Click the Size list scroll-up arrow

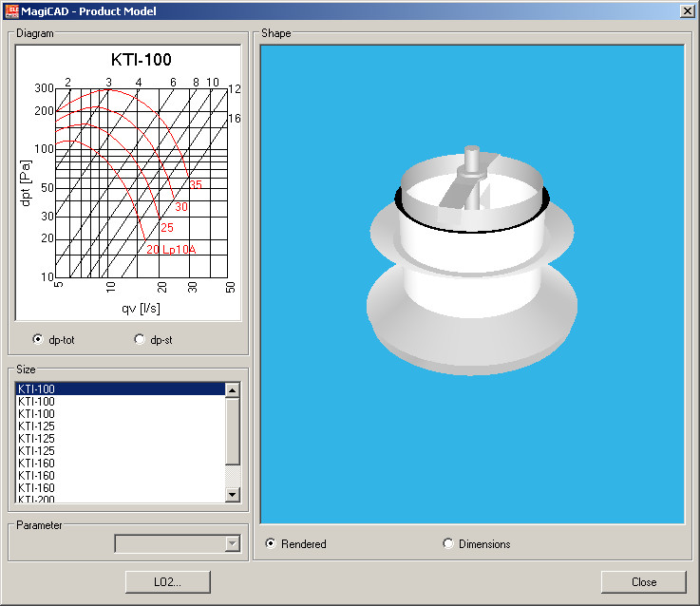coord(232,390)
